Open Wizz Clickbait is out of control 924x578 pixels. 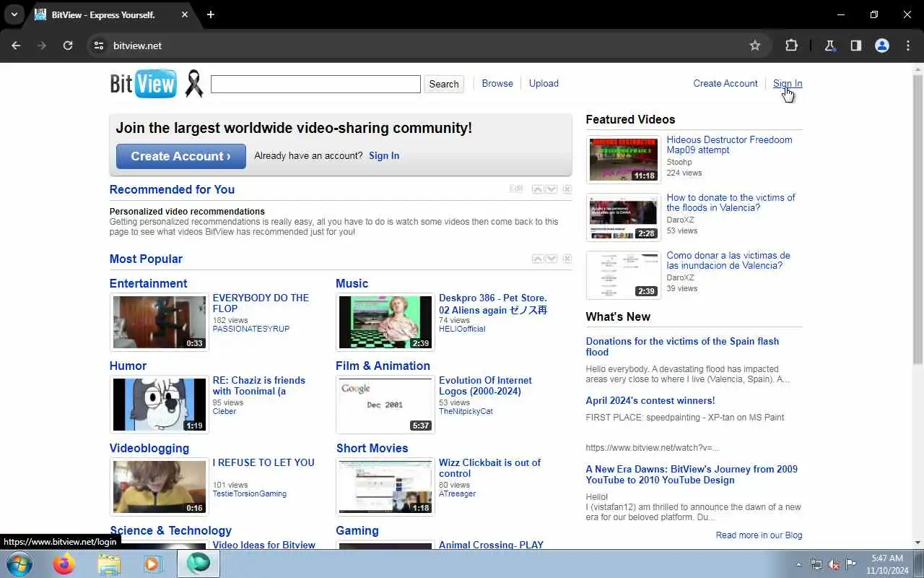pos(489,468)
